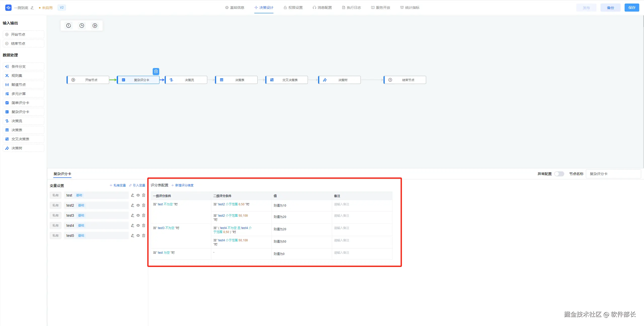Screen dimensions: 644x326
Task: Open the 执行日志 tab
Action: point(351,8)
